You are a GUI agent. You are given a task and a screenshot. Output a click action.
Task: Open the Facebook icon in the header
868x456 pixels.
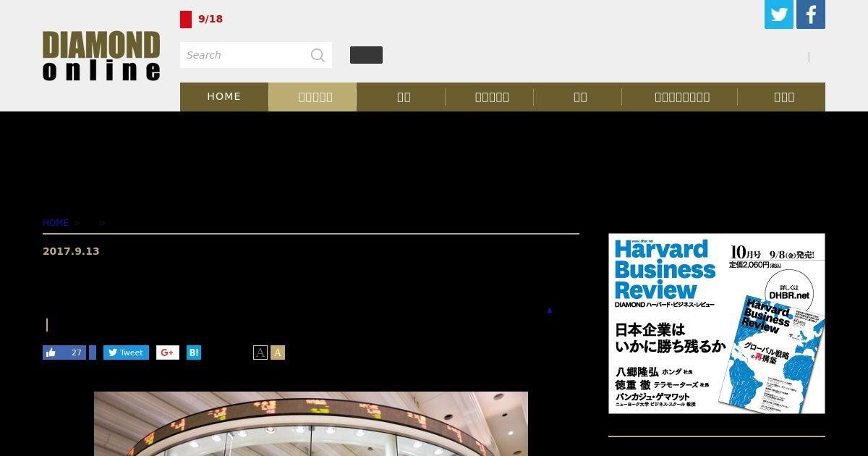[811, 14]
